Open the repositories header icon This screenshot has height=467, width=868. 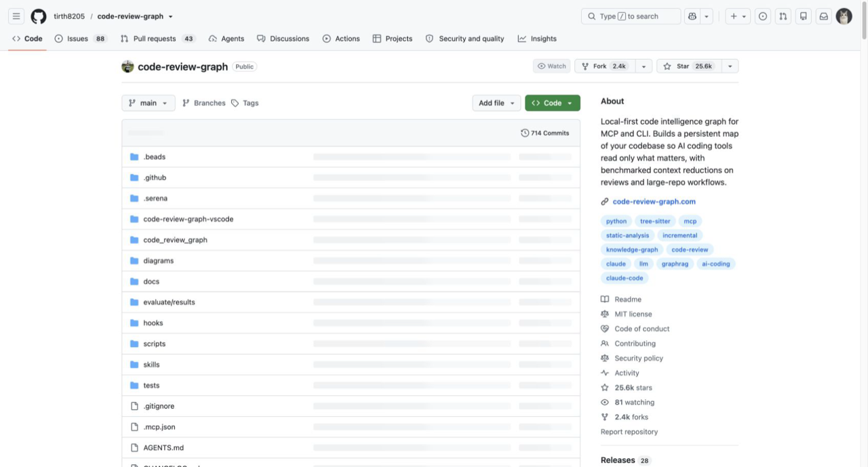tap(804, 16)
